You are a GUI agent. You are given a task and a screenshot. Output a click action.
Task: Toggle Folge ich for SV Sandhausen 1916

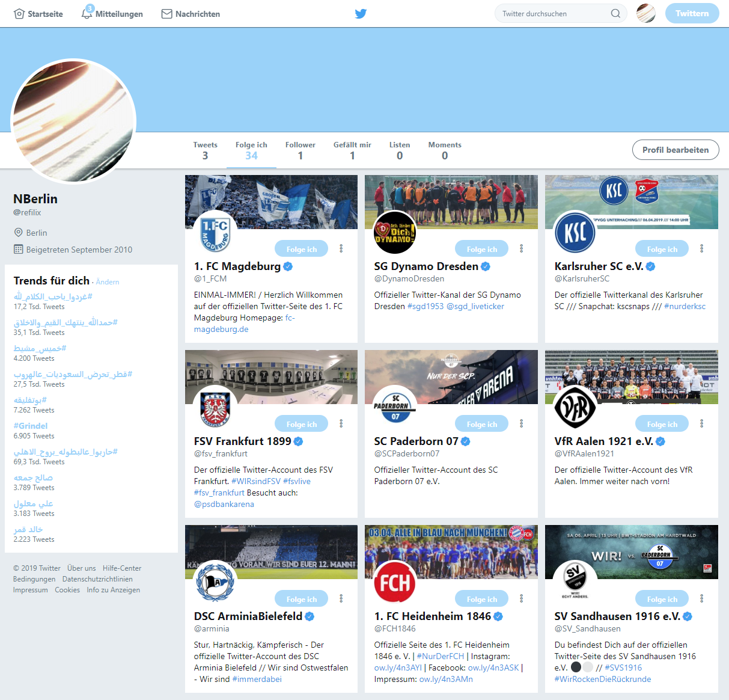click(x=662, y=599)
